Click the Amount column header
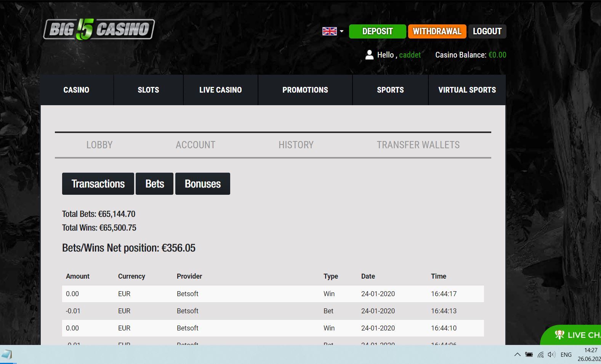601x364 pixels. tap(78, 276)
